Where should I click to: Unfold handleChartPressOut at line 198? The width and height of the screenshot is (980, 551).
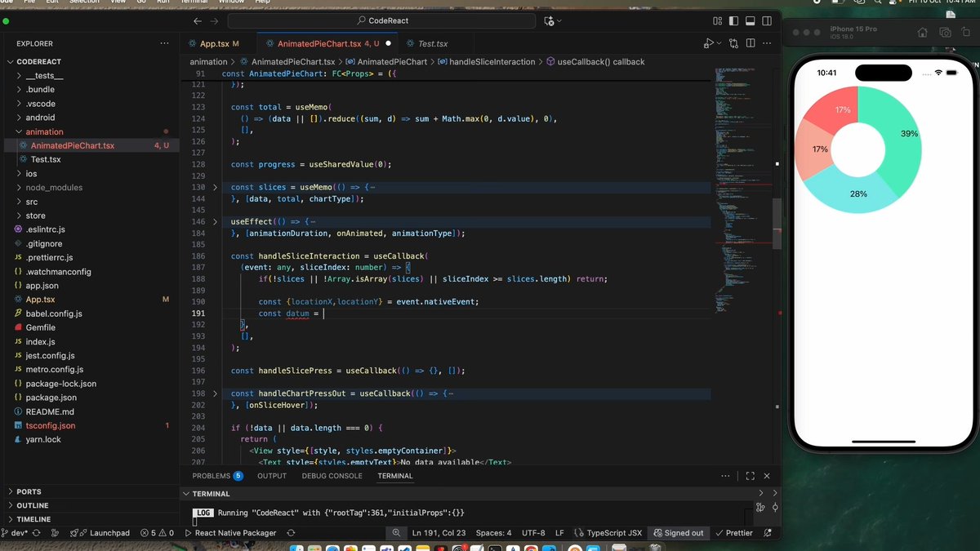(x=216, y=393)
